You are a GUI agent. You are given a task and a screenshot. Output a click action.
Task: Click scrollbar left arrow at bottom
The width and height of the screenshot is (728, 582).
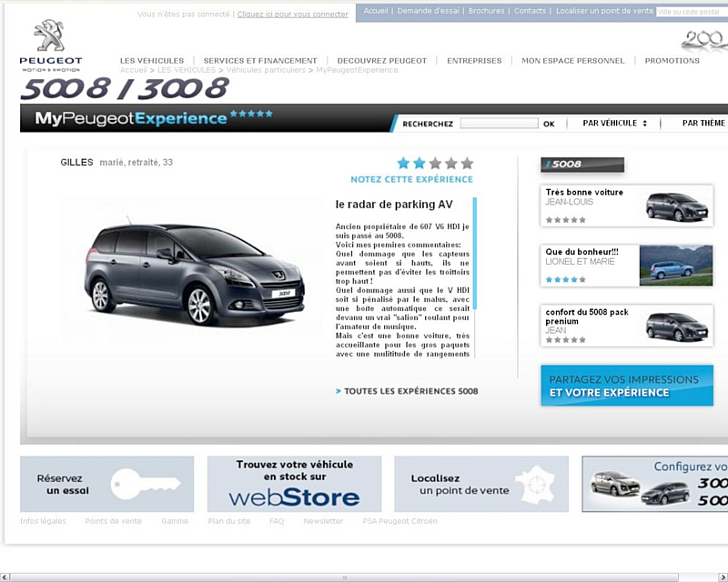[x=5, y=577]
